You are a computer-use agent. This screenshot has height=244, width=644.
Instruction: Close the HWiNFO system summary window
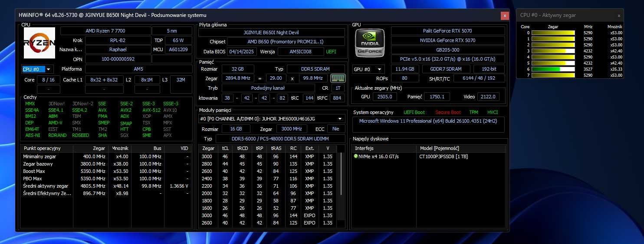coord(505,16)
